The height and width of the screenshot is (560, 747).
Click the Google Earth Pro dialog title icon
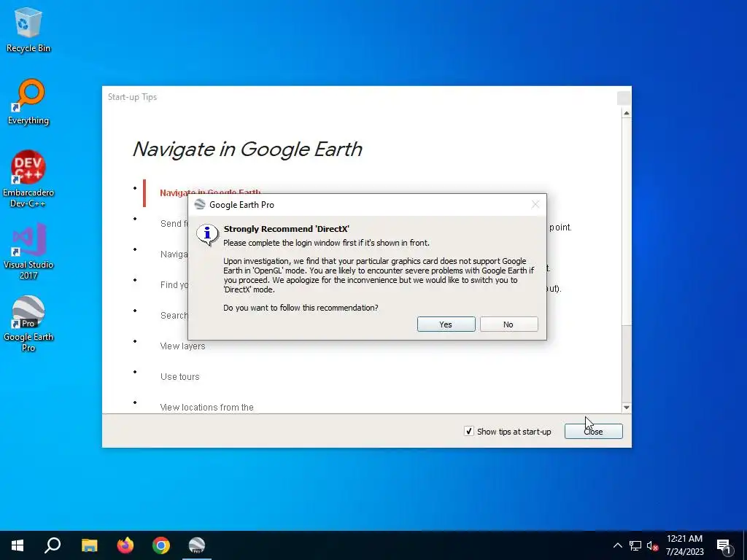coord(200,204)
